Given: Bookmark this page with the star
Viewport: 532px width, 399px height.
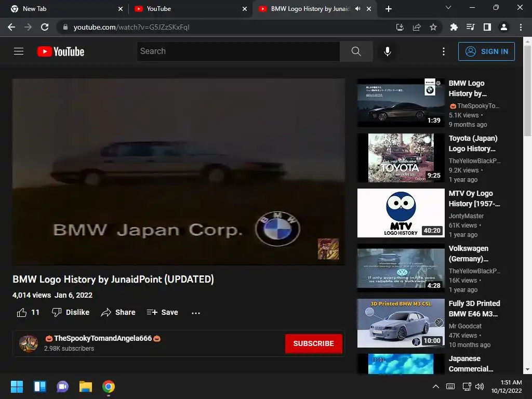Looking at the screenshot, I should (x=433, y=27).
